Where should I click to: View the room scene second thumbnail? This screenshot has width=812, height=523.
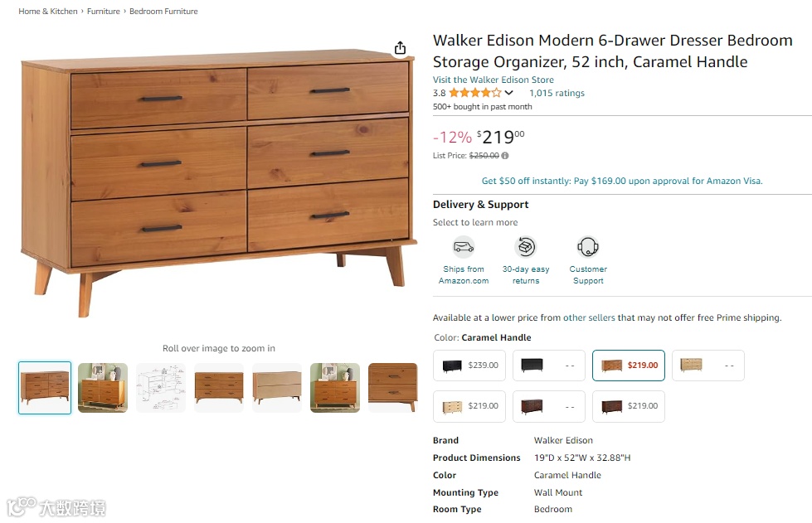click(103, 388)
